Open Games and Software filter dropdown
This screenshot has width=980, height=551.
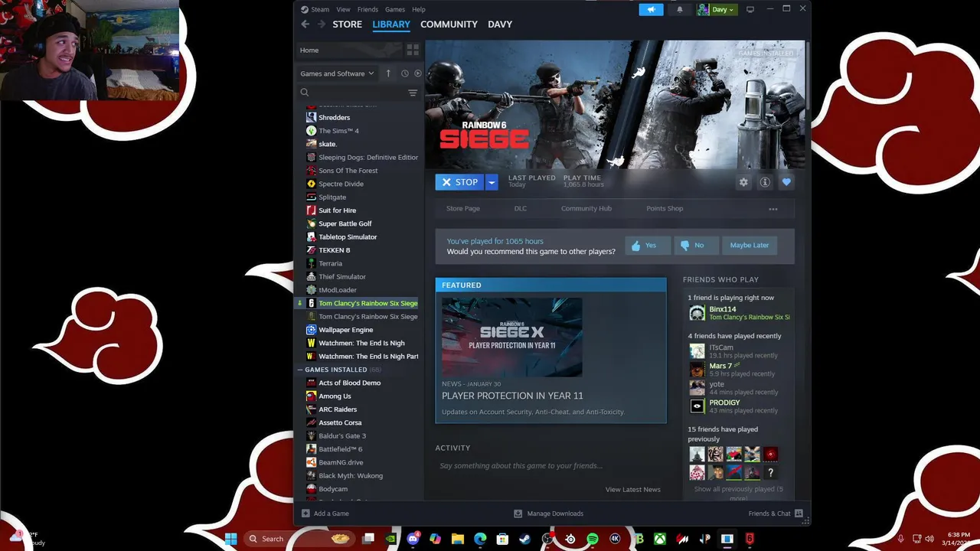click(x=337, y=73)
